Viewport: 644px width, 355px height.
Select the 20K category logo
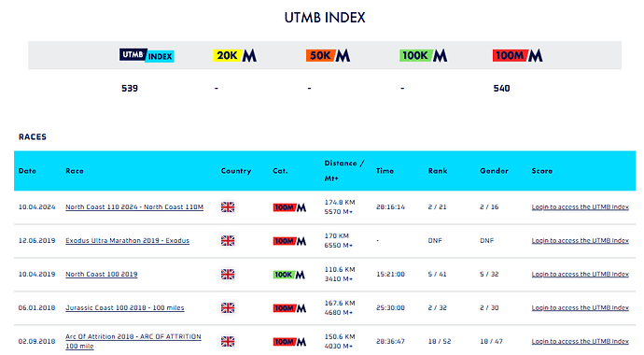point(234,55)
